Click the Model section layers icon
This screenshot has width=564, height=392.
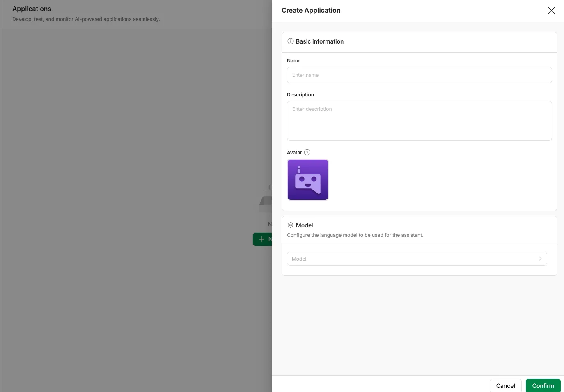pos(291,225)
